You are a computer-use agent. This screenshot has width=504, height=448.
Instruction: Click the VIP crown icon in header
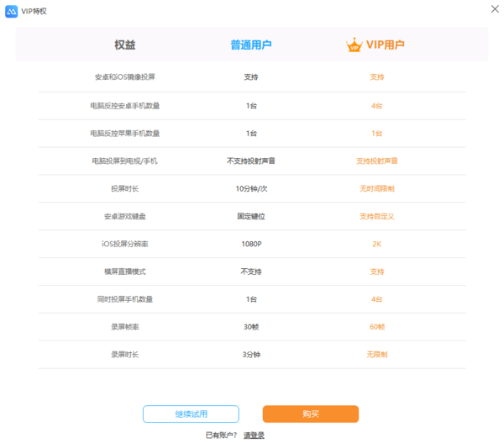tap(354, 45)
